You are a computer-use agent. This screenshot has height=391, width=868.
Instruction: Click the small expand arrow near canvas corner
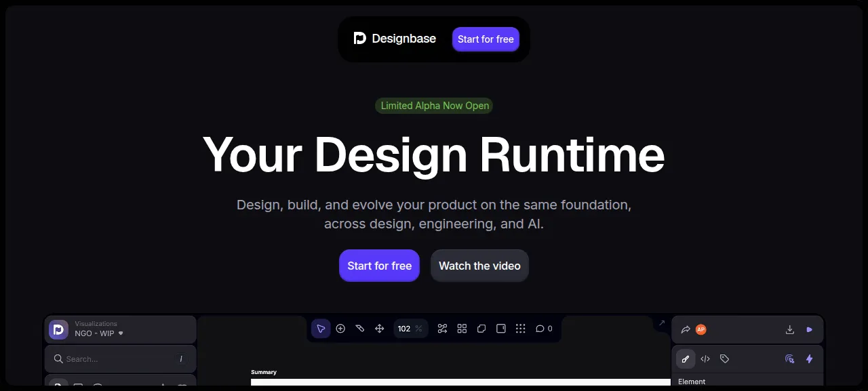point(662,323)
